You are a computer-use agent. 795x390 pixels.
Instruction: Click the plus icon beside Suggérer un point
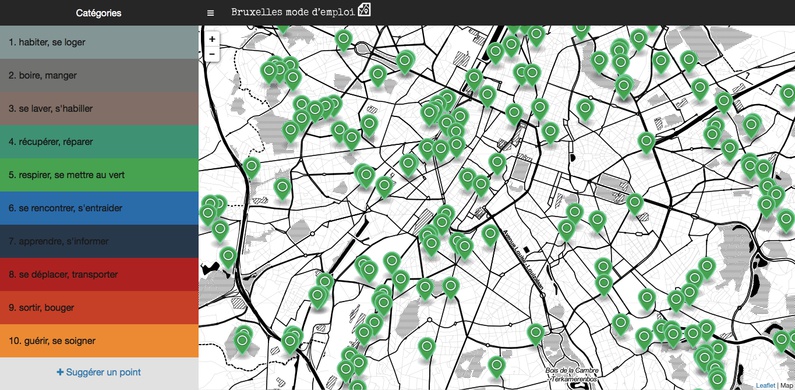(60, 372)
